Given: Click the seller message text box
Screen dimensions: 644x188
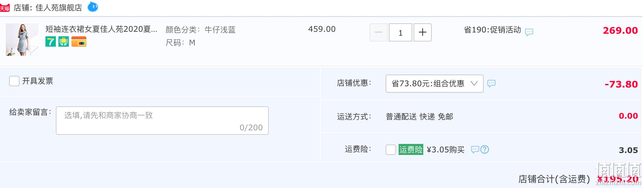Looking at the screenshot, I should click(x=162, y=121).
